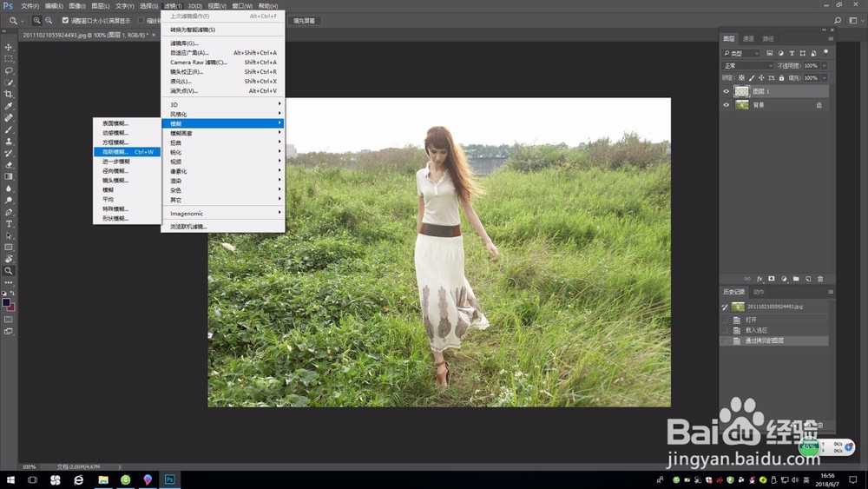Toggle lock transparent pixels
The image size is (868, 489).
pyautogui.click(x=741, y=78)
